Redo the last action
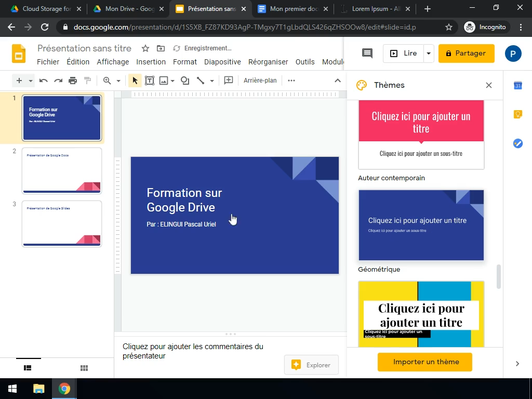 click(x=58, y=81)
